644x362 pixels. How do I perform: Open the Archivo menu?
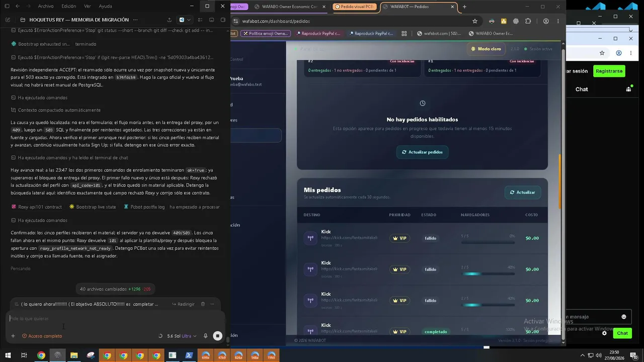46,6
